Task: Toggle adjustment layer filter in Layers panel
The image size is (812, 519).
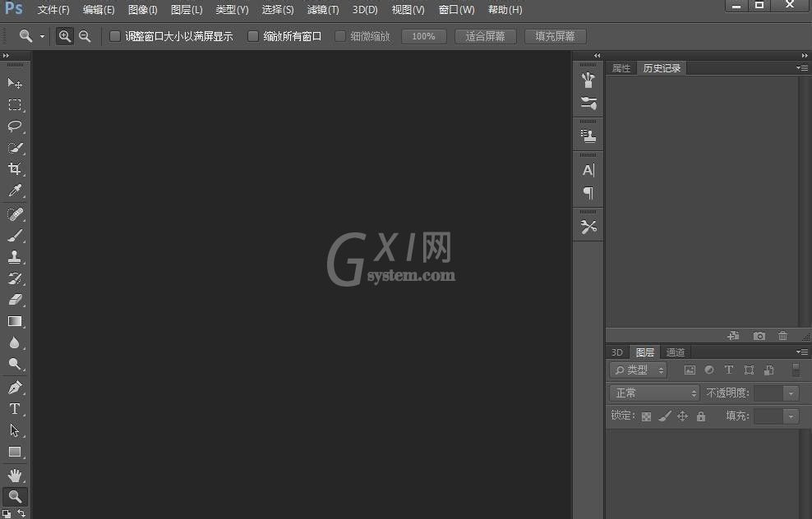Action: coord(709,370)
